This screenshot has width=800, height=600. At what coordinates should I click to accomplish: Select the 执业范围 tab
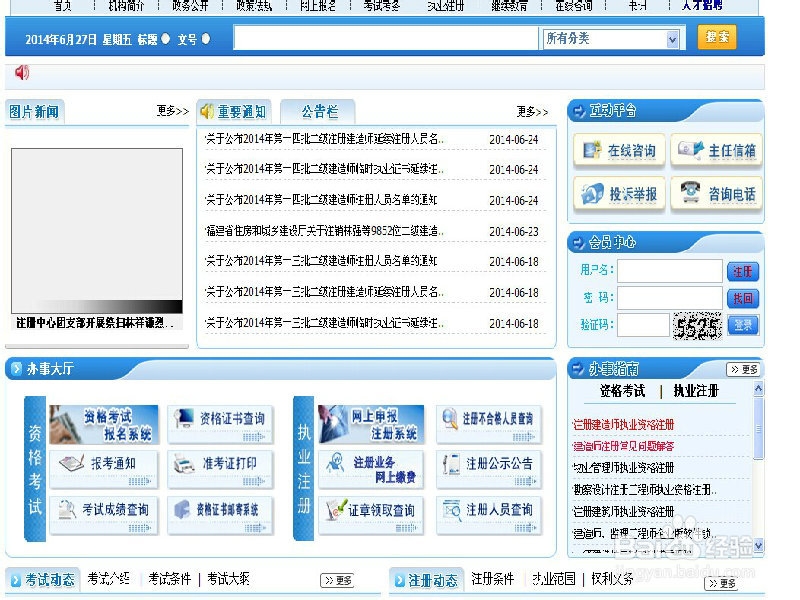pos(554,579)
